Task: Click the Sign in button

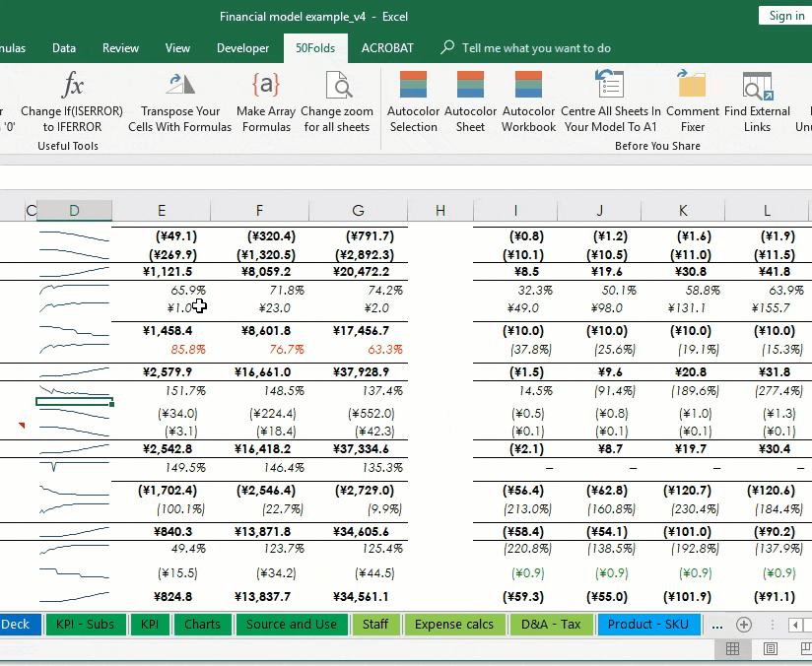Action: pos(785,16)
